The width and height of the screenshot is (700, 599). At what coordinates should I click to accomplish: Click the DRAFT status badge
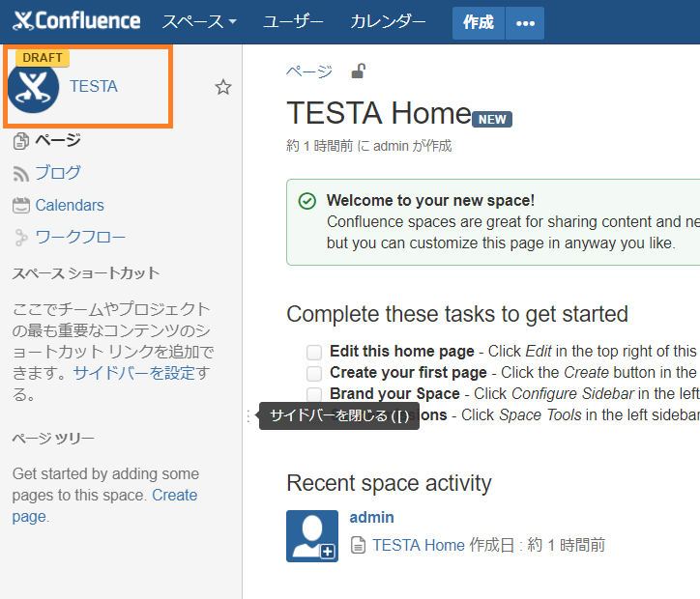pos(43,58)
